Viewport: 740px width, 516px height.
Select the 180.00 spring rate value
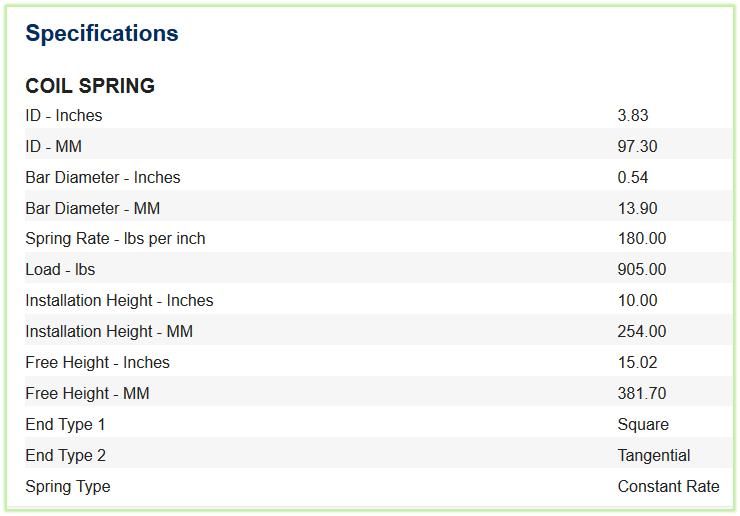click(x=642, y=238)
